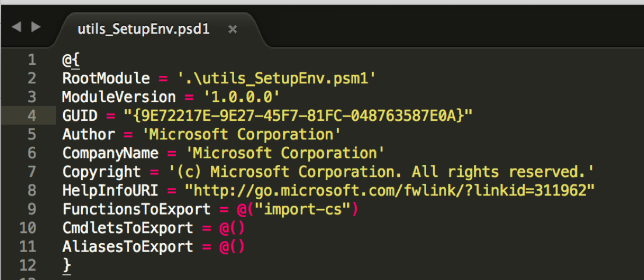Click the AliasesToExport key

128,247
